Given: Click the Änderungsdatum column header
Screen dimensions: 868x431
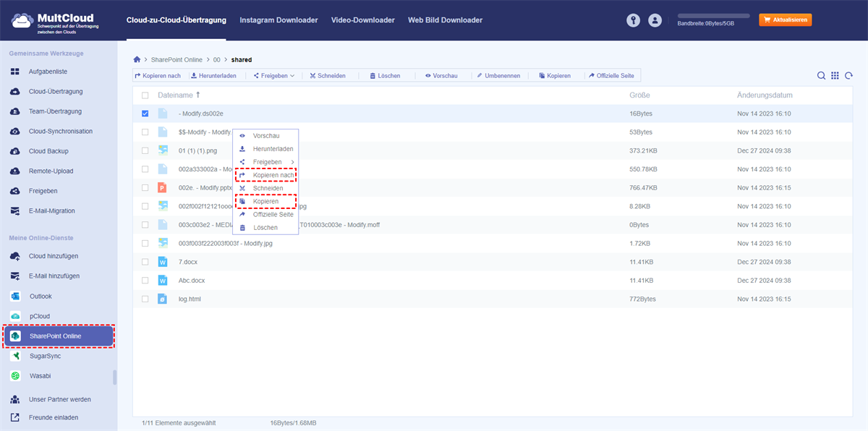Looking at the screenshot, I should [765, 95].
